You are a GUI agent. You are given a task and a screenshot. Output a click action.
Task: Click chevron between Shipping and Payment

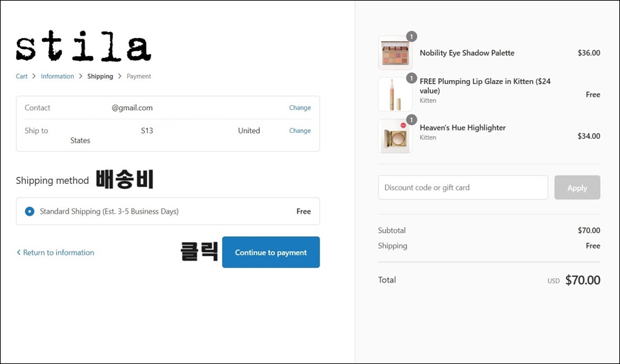120,76
